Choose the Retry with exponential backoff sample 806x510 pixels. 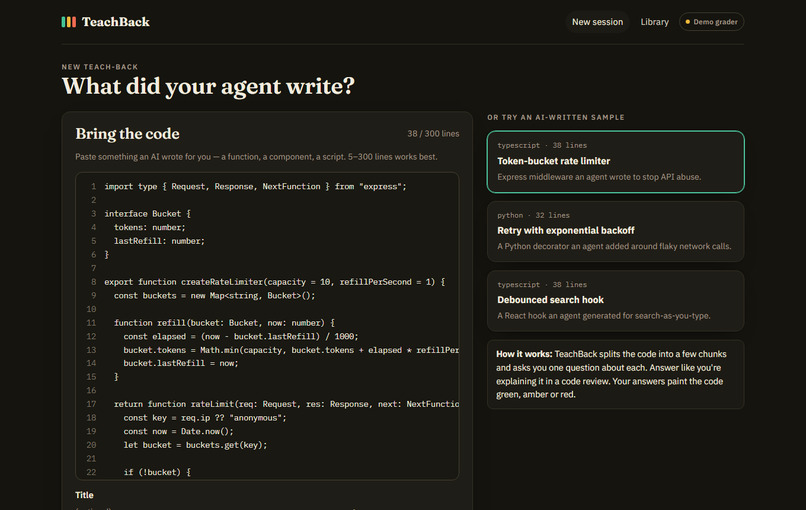[x=615, y=231]
